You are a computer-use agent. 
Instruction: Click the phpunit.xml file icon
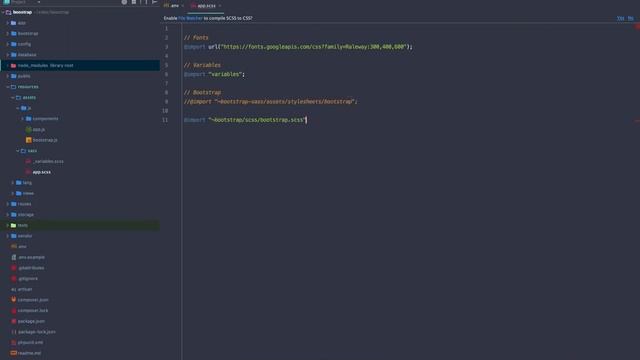pos(13,342)
